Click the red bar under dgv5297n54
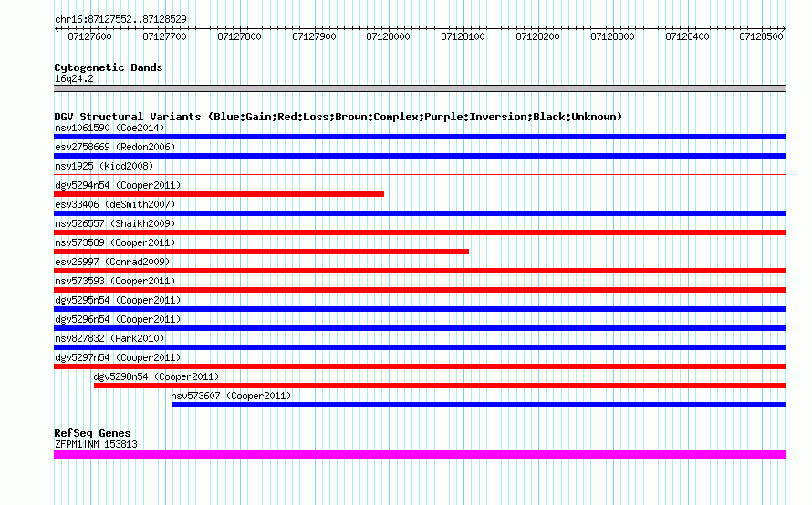Image resolution: width=812 pixels, height=505 pixels. tap(420, 366)
